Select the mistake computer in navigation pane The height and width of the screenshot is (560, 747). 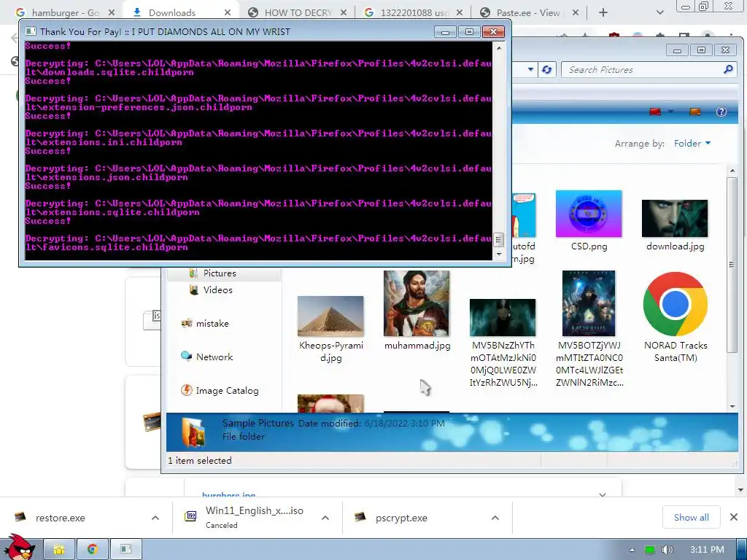[205, 323]
